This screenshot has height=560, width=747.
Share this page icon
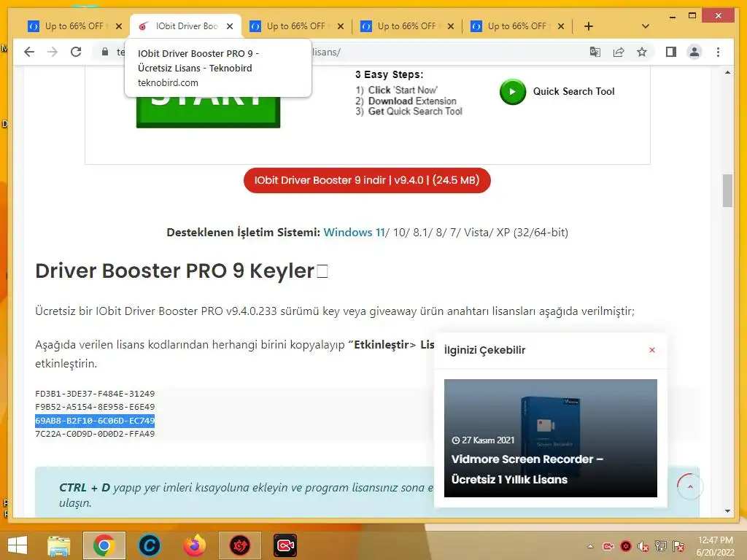[619, 52]
